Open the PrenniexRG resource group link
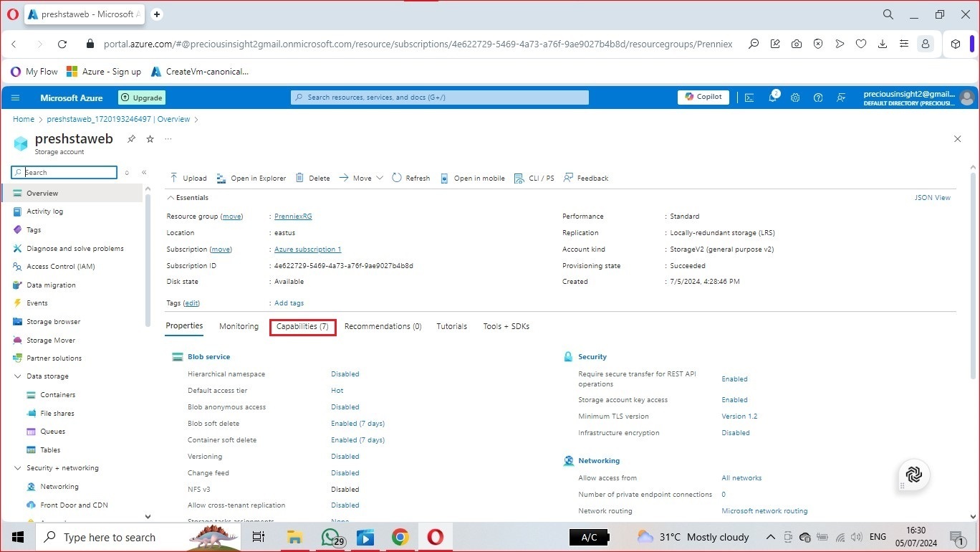This screenshot has width=980, height=552. (x=293, y=216)
